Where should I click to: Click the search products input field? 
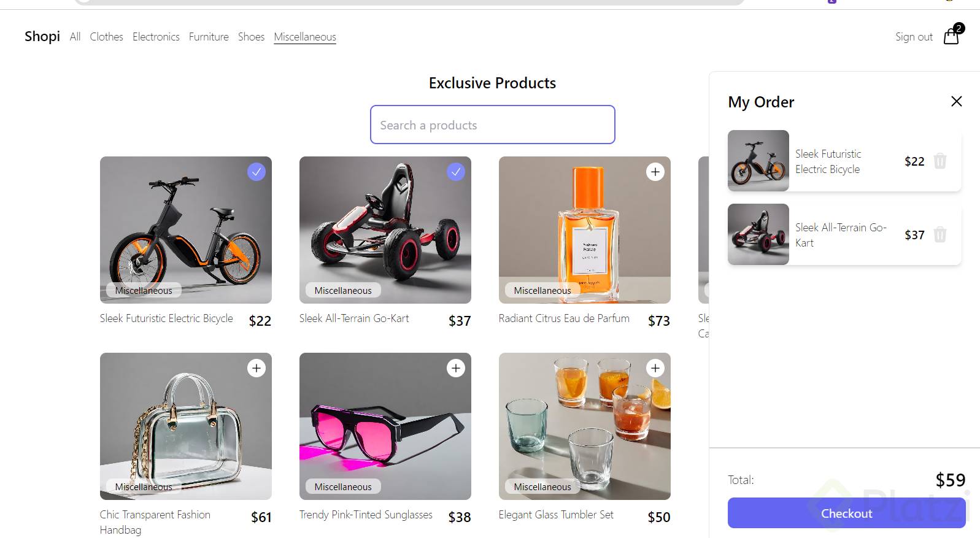pyautogui.click(x=492, y=125)
